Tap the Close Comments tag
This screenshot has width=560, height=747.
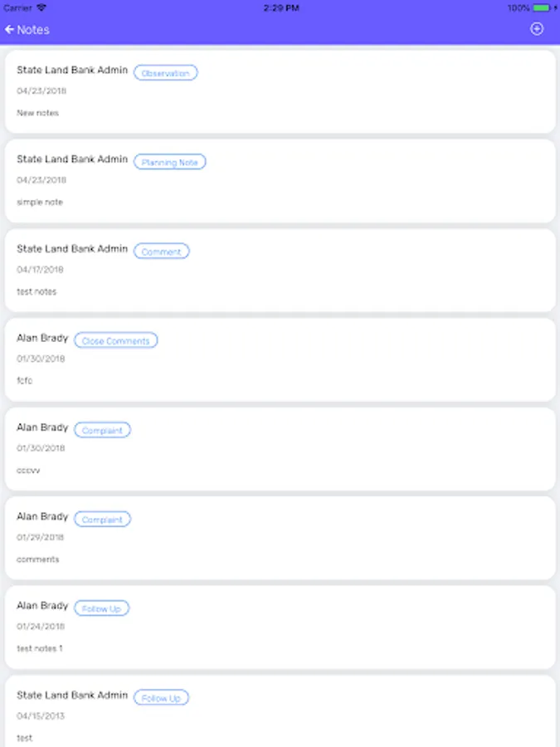(116, 341)
